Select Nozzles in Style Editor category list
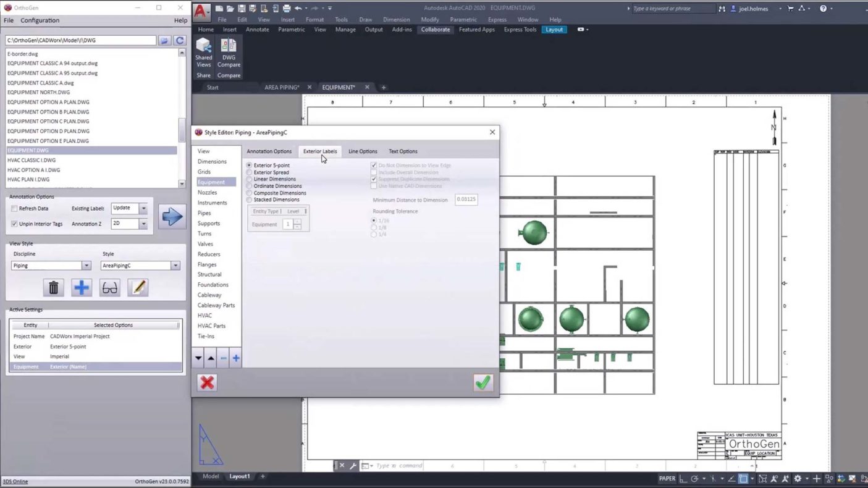This screenshot has width=868, height=488. coord(207,192)
